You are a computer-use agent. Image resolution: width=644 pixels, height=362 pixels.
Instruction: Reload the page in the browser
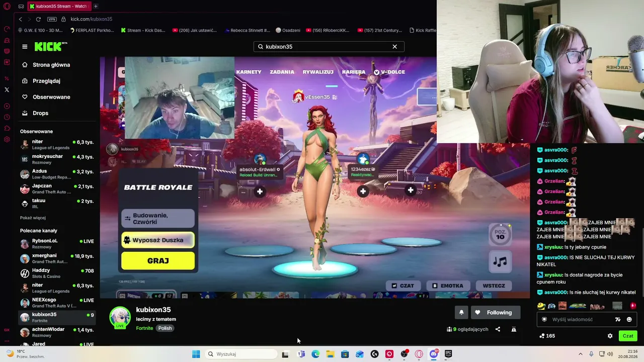[x=38, y=19]
